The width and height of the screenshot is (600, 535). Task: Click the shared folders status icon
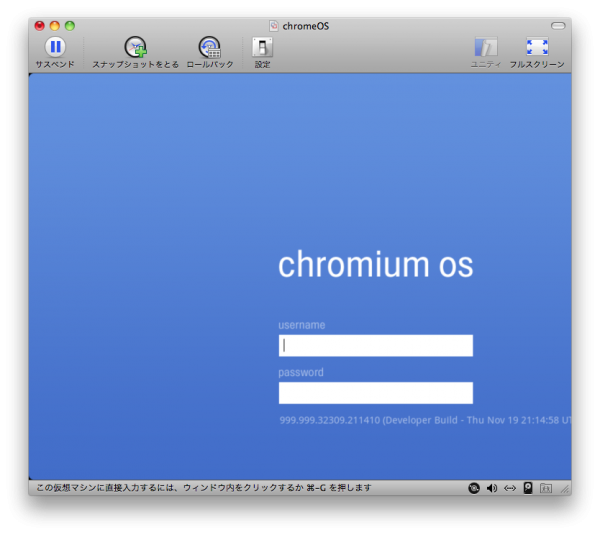[x=546, y=488]
